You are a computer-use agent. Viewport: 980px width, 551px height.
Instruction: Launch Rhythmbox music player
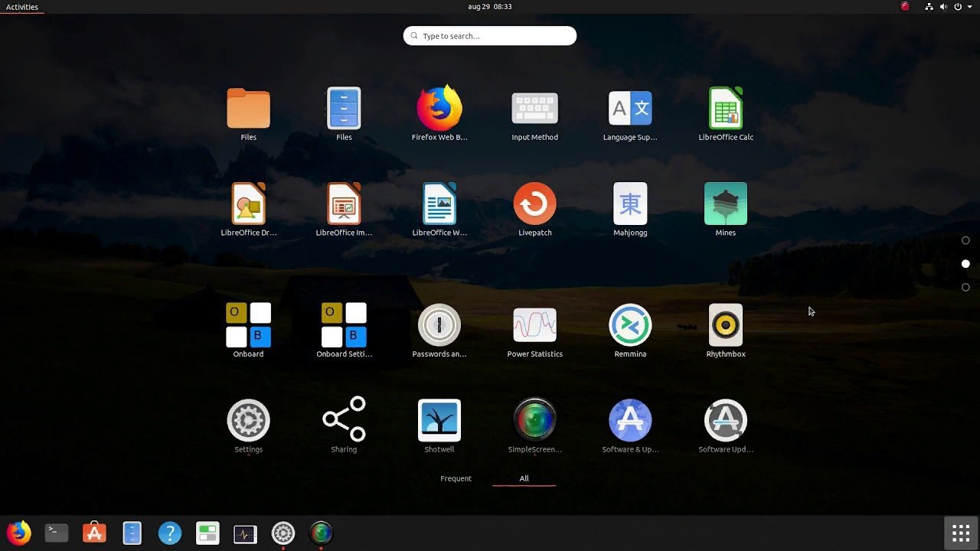click(725, 326)
